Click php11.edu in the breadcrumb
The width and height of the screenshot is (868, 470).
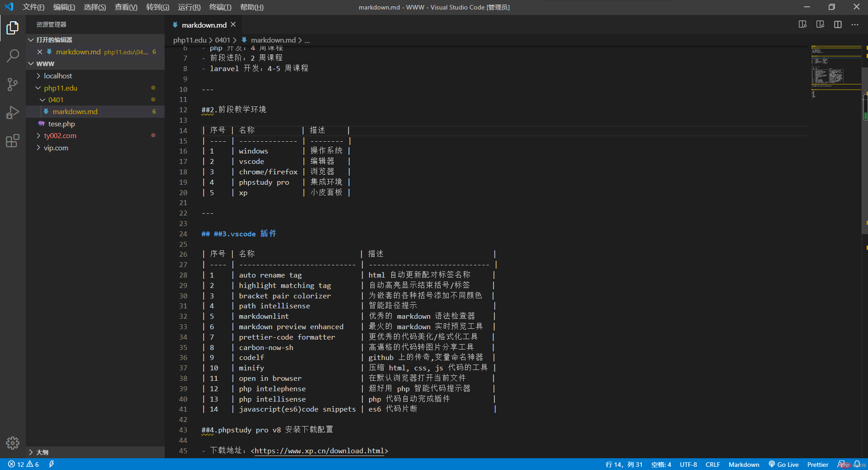tap(190, 40)
